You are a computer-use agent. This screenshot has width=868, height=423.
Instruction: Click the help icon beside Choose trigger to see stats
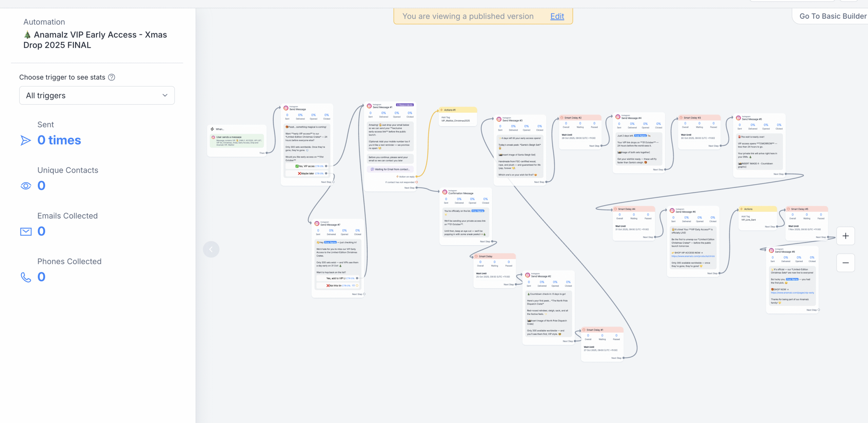[111, 77]
